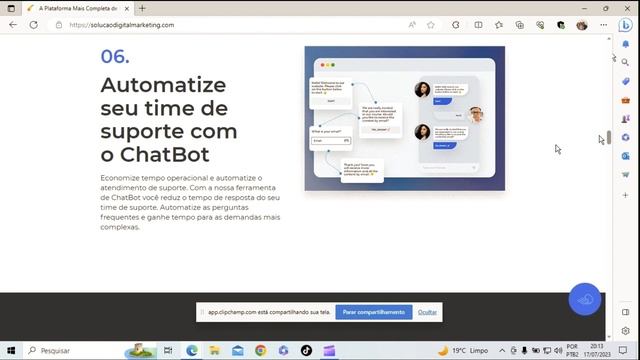
Task: Open the sidebar Microsoft 365 icon
Action: tap(625, 138)
